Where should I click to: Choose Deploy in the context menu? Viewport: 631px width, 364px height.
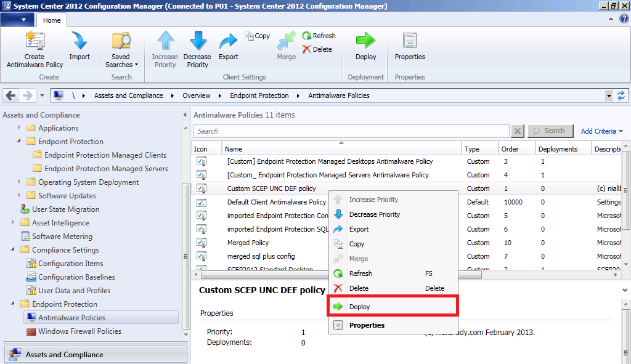pyautogui.click(x=393, y=307)
